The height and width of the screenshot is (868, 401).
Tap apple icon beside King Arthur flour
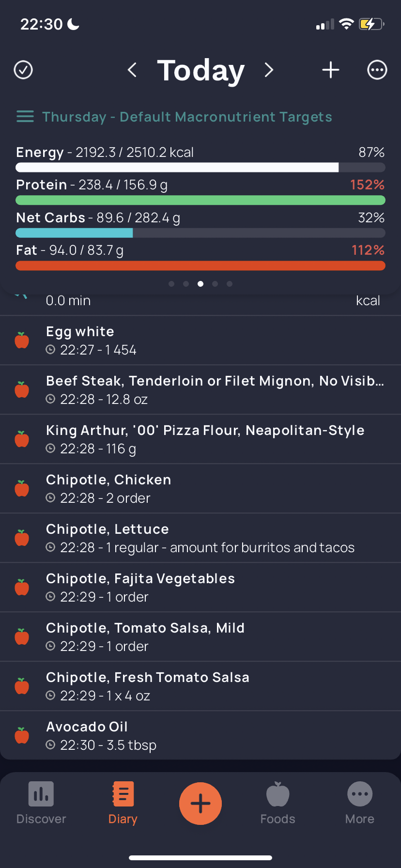point(22,439)
